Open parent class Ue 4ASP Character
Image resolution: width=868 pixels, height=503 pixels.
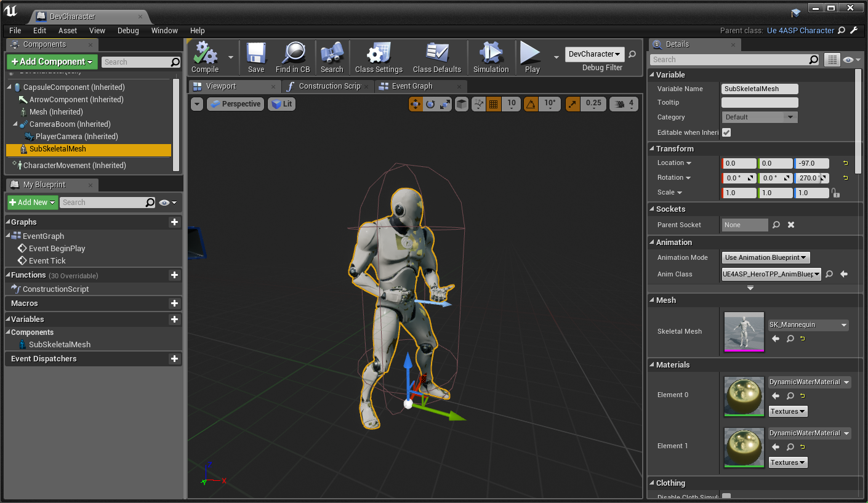800,30
